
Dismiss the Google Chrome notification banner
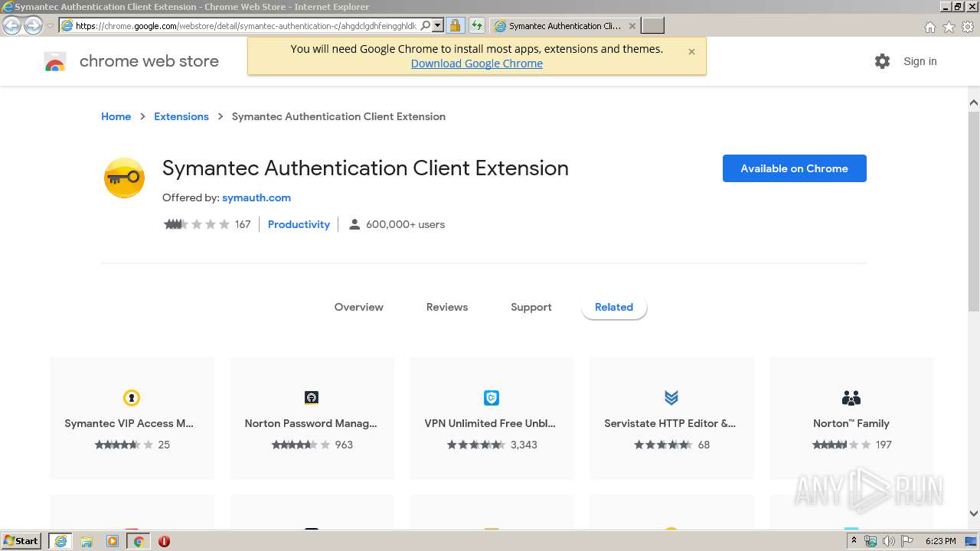(691, 52)
